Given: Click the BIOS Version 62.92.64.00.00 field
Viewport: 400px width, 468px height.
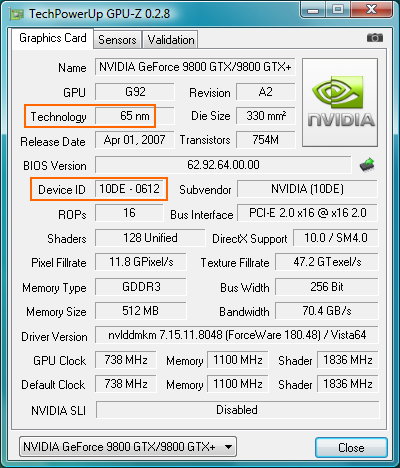Looking at the screenshot, I should [x=223, y=165].
